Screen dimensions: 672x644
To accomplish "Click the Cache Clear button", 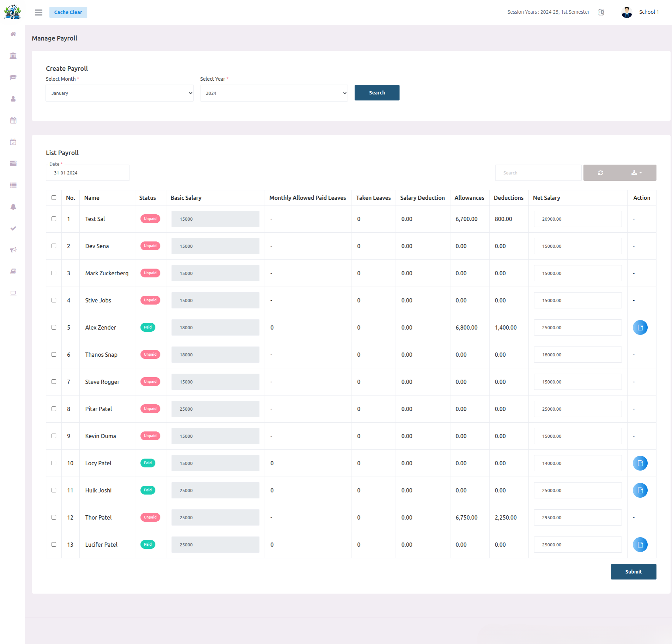I will click(68, 12).
